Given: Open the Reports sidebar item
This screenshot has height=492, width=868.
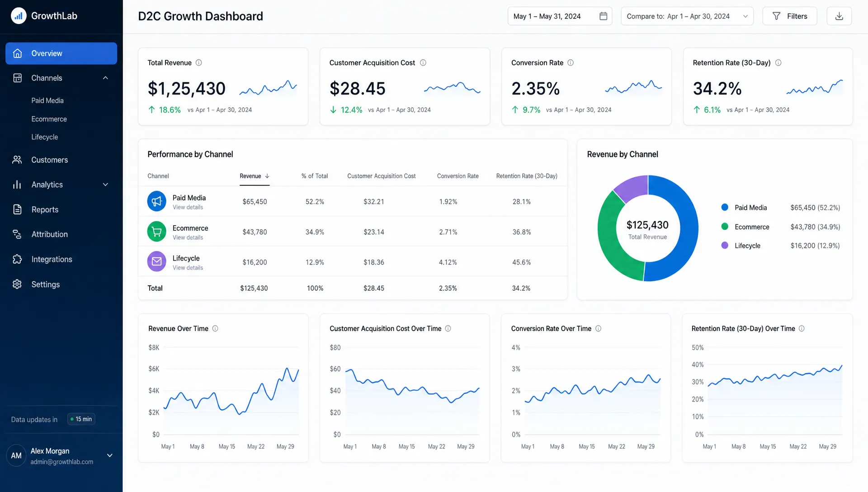Looking at the screenshot, I should (61, 209).
